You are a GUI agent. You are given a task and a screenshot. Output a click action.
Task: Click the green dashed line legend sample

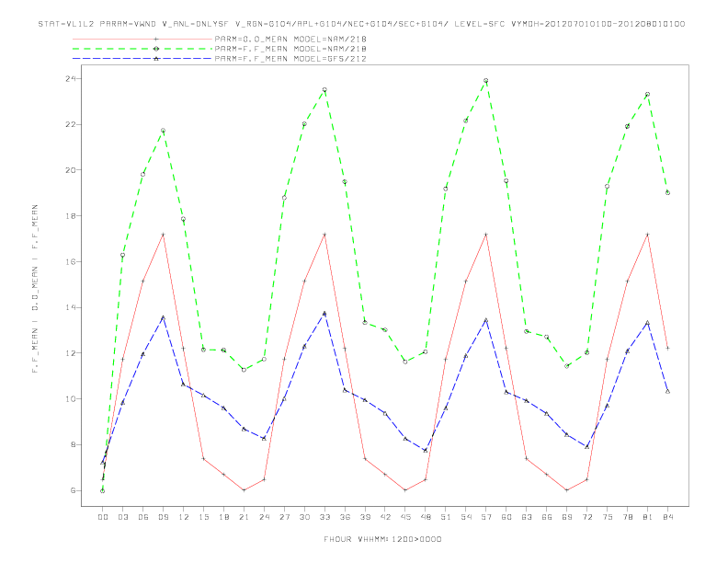click(142, 49)
